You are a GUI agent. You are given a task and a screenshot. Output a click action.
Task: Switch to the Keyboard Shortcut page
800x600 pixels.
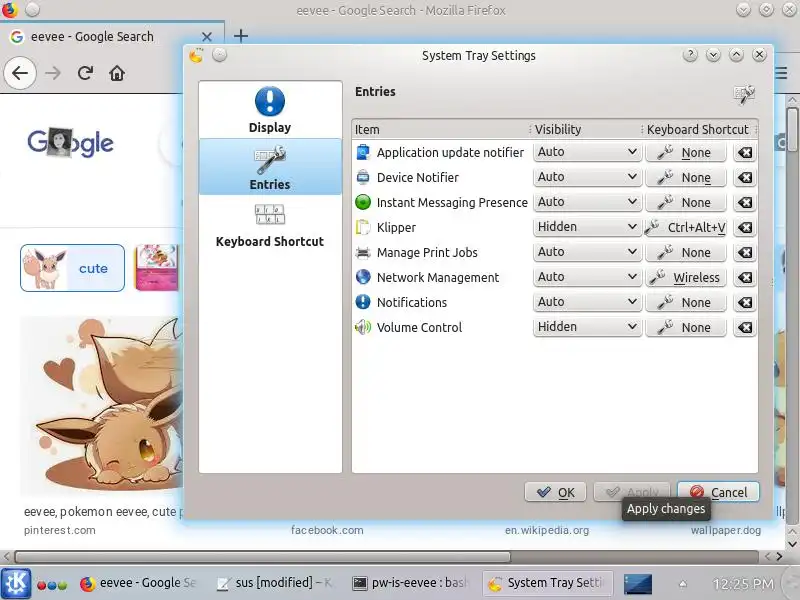click(270, 224)
